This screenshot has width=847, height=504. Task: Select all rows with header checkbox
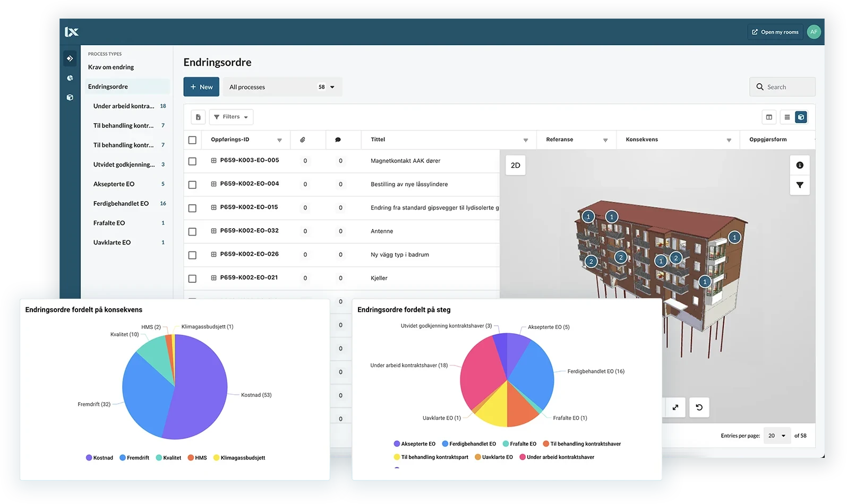coord(192,140)
